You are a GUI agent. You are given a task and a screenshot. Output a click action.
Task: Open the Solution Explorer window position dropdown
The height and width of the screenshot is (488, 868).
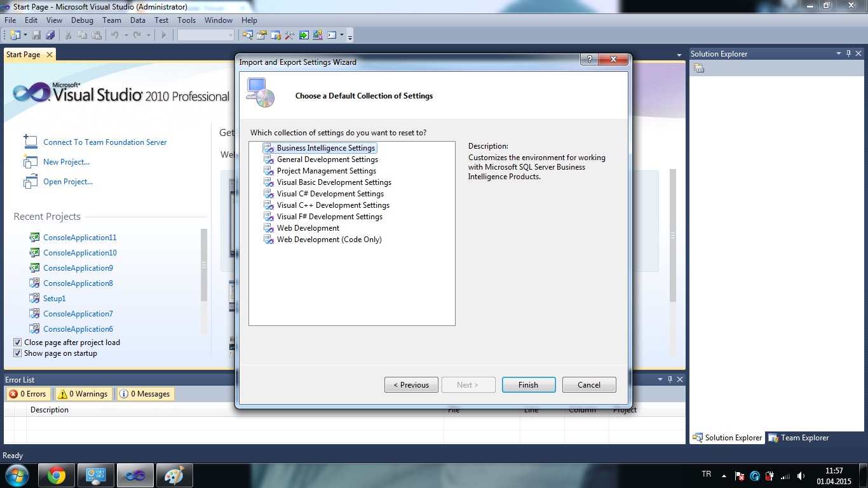pos(838,54)
